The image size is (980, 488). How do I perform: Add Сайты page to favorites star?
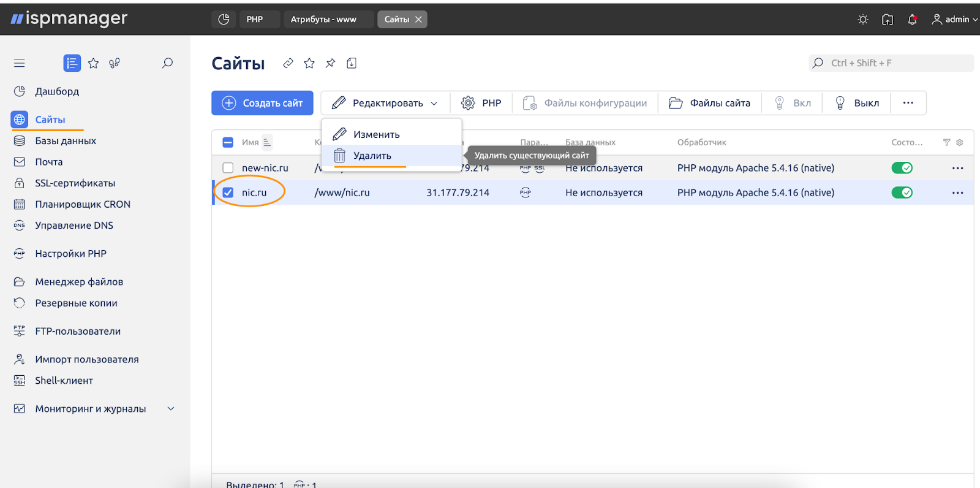[309, 63]
